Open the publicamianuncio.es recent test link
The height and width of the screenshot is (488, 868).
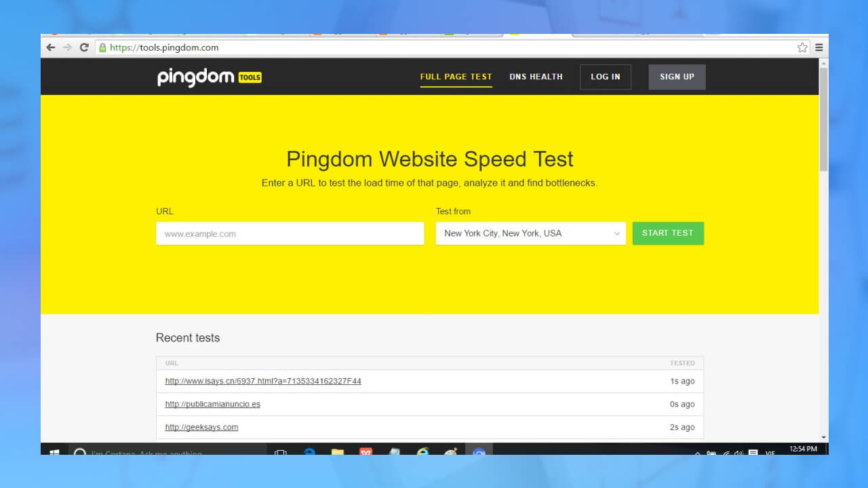click(212, 405)
